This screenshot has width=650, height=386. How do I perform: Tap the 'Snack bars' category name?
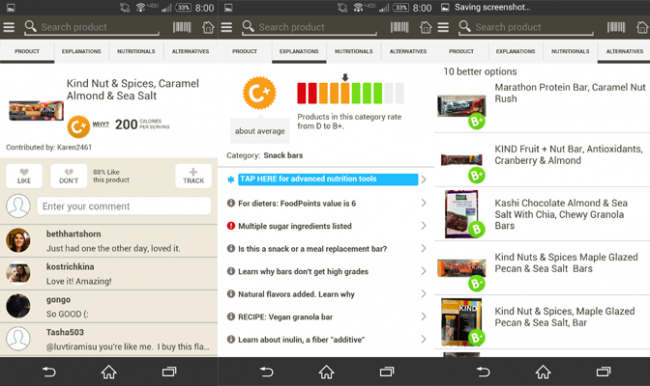pyautogui.click(x=283, y=155)
